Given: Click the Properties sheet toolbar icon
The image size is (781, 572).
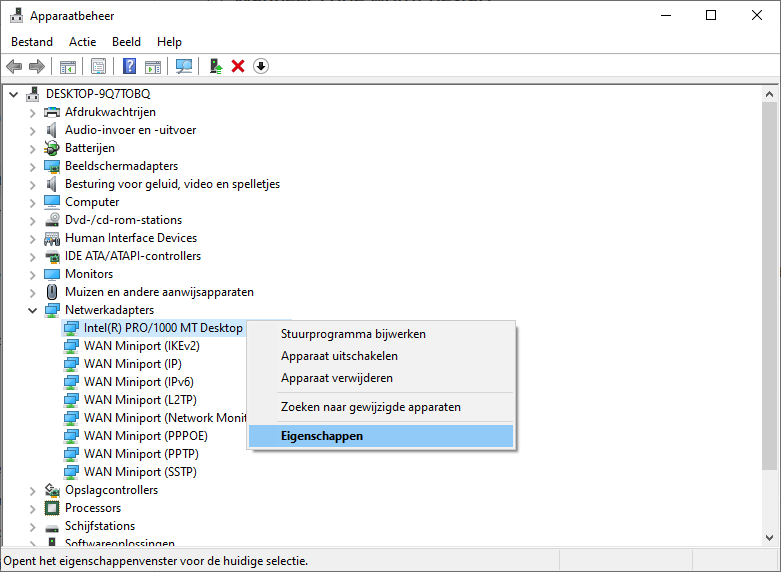Looking at the screenshot, I should [x=98, y=66].
